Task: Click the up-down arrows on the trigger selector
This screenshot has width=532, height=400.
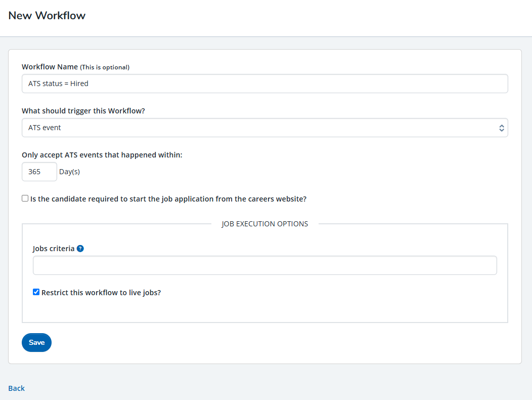Action: pyautogui.click(x=501, y=128)
